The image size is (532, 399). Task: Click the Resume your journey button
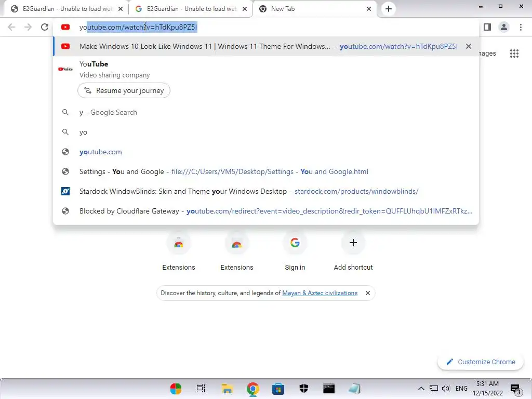124,90
